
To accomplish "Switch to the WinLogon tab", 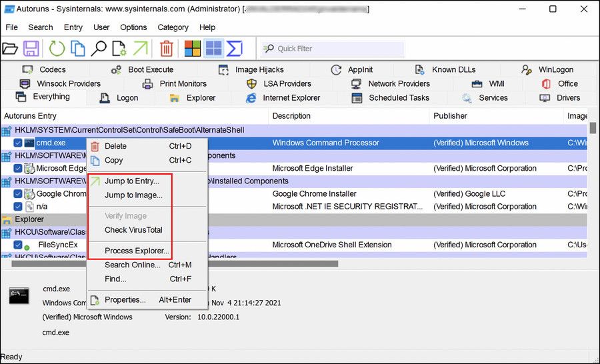I will (547, 69).
